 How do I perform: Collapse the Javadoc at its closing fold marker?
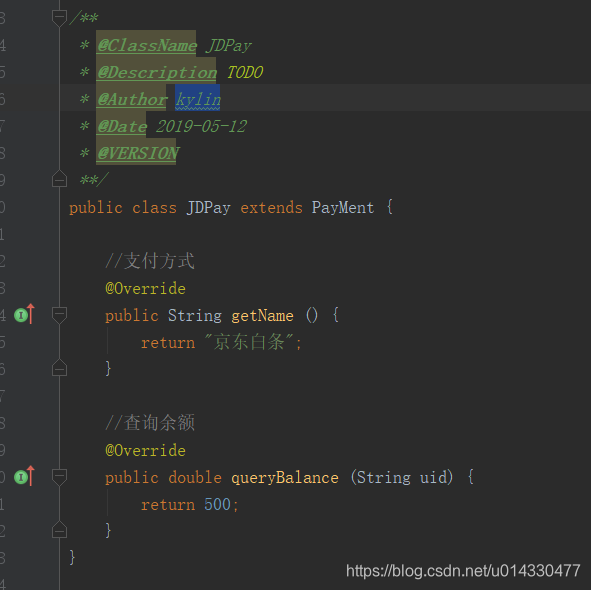pyautogui.click(x=59, y=179)
